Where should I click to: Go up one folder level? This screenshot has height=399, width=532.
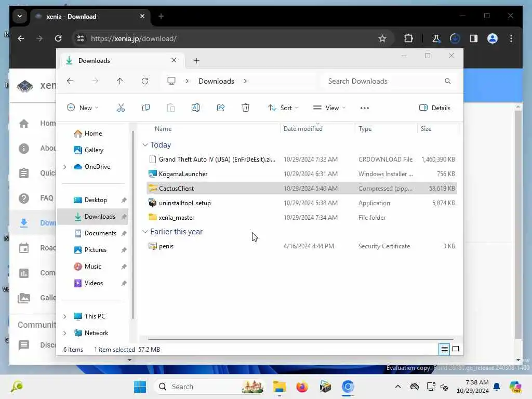point(120,81)
